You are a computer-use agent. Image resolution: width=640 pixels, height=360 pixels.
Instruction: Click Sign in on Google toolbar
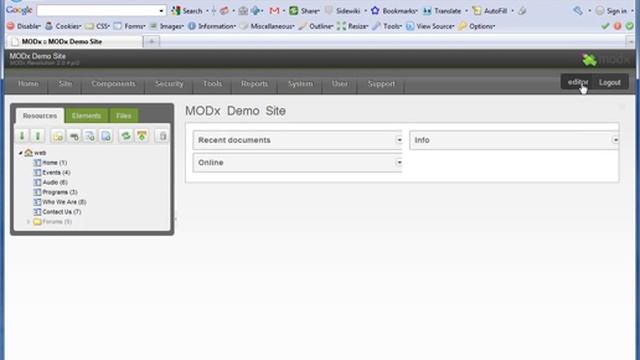pos(611,11)
